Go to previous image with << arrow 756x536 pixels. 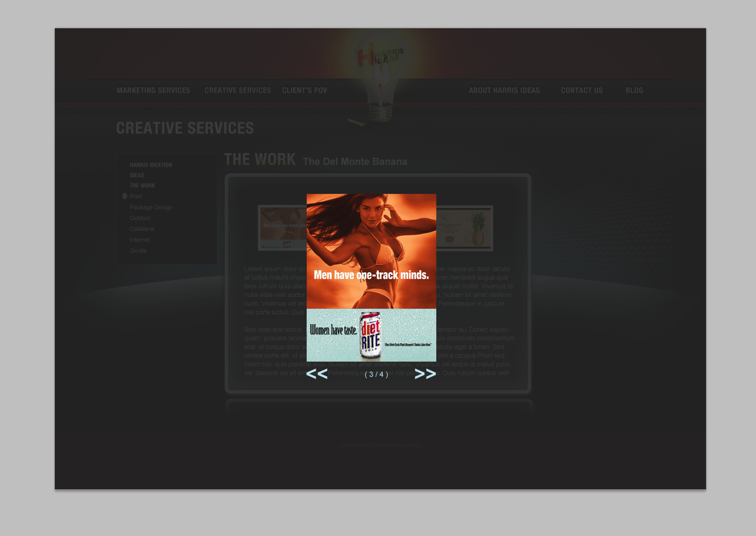pyautogui.click(x=317, y=374)
